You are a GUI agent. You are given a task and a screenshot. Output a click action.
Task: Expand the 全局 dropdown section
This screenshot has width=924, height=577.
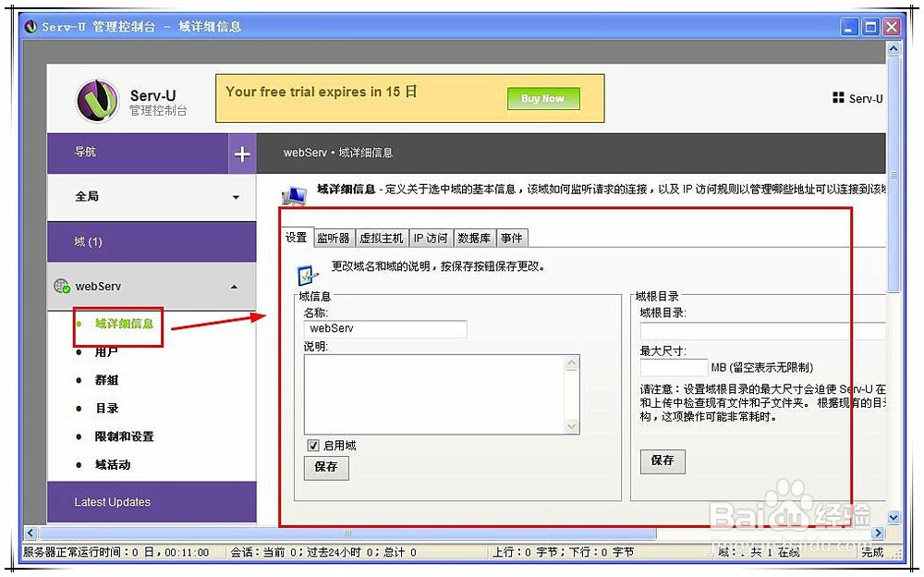click(152, 197)
